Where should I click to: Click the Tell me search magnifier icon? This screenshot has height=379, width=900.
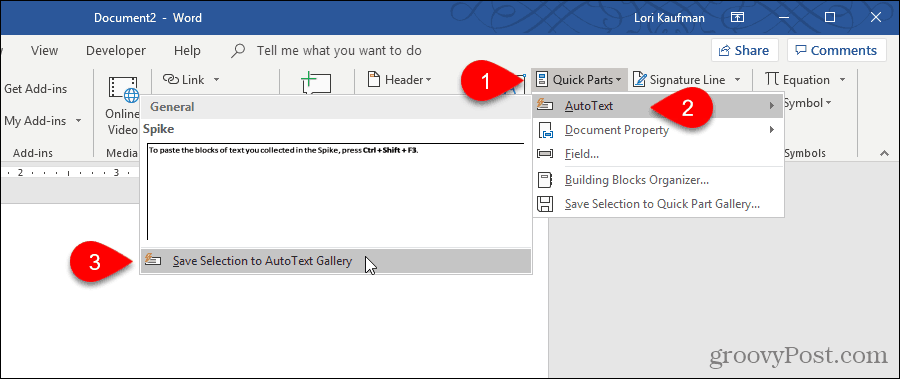click(x=238, y=51)
